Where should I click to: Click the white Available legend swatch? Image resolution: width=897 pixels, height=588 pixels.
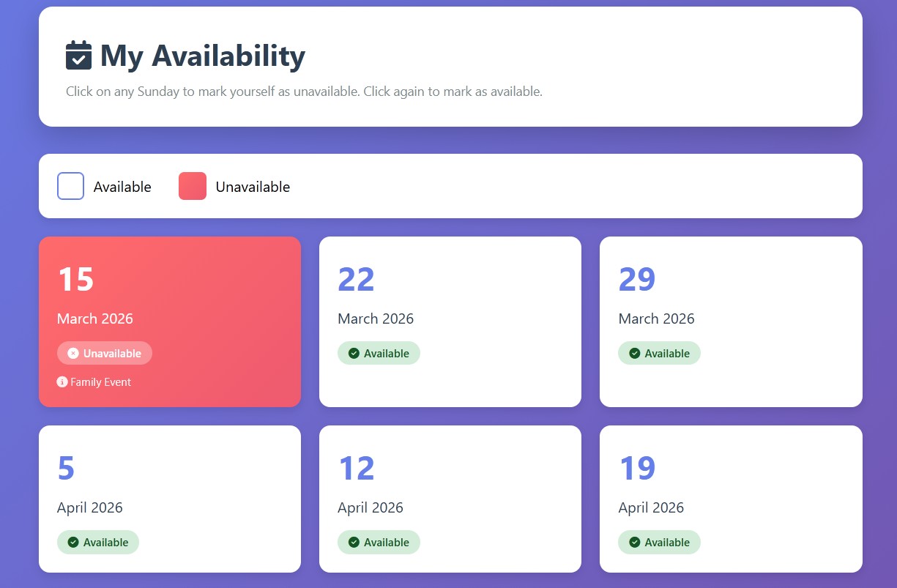70,186
